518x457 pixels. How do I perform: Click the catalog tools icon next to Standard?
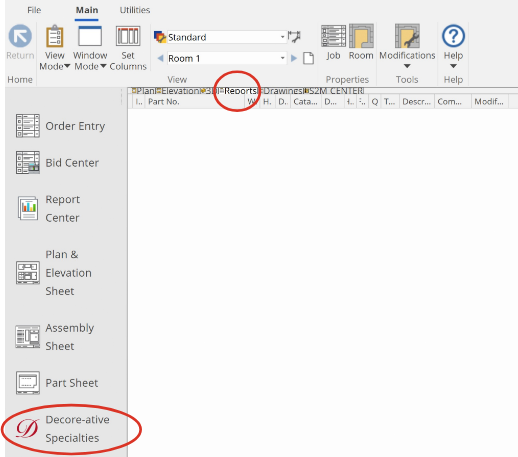coord(294,37)
